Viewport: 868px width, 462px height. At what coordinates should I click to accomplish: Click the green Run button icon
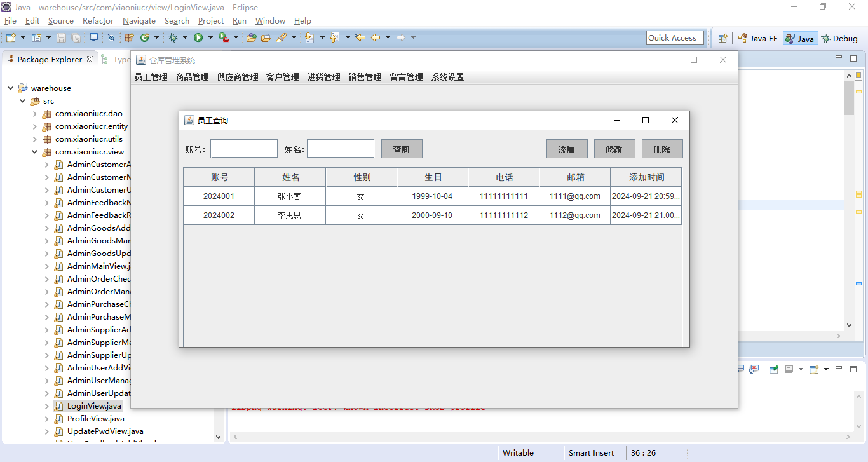coord(198,38)
